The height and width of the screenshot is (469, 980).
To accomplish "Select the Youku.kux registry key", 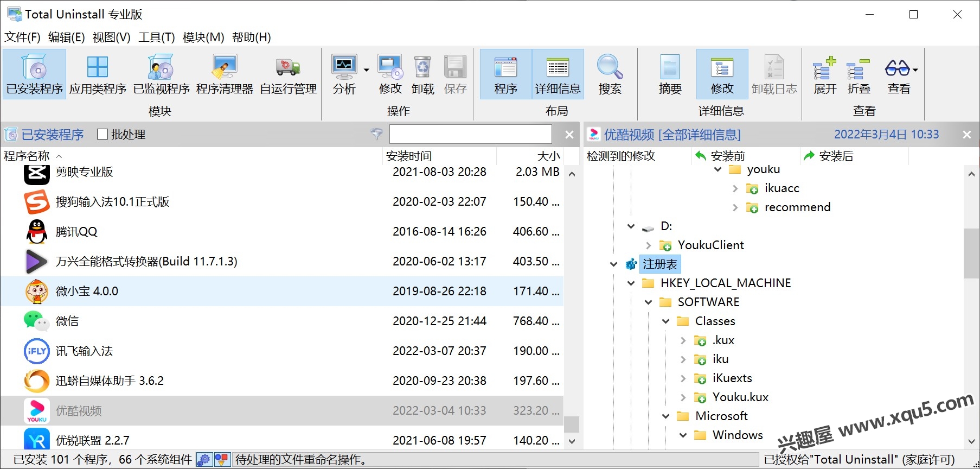I will click(x=740, y=397).
